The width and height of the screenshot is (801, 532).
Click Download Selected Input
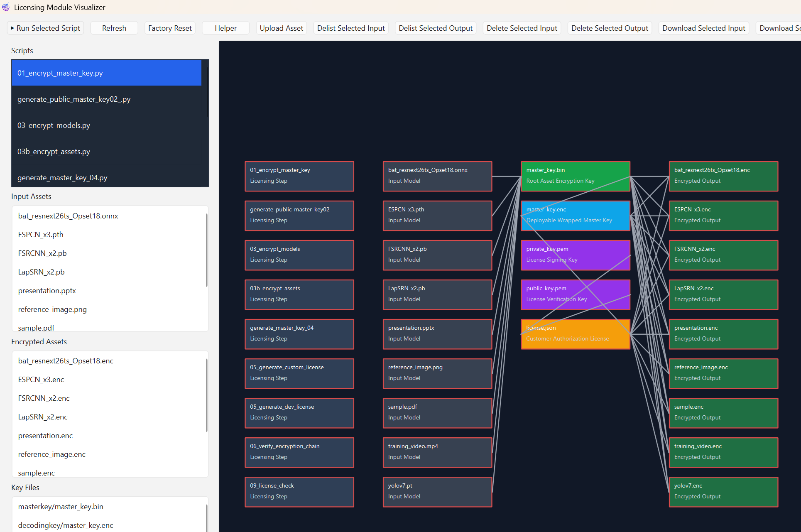click(x=704, y=28)
